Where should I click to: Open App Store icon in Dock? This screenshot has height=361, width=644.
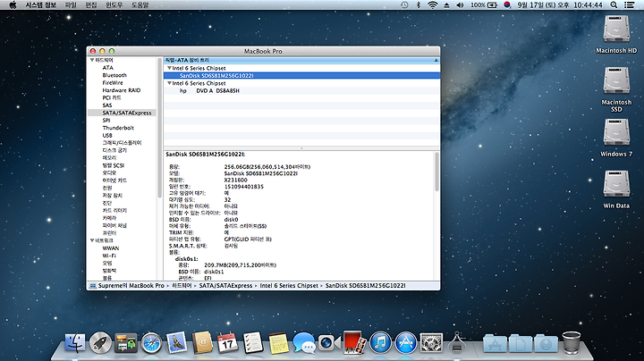coord(406,343)
